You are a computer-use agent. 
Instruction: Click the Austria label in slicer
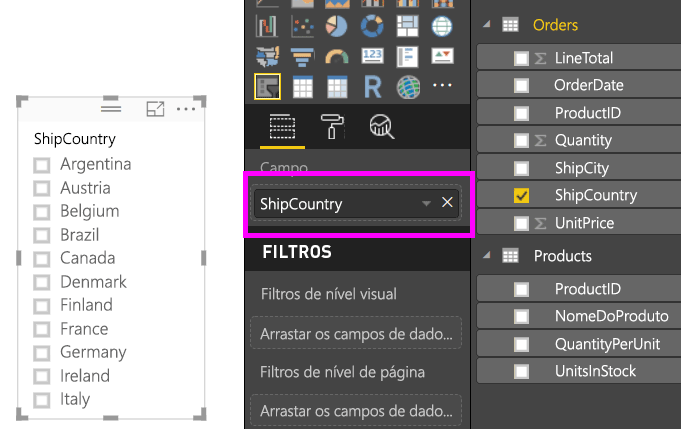[x=86, y=188]
